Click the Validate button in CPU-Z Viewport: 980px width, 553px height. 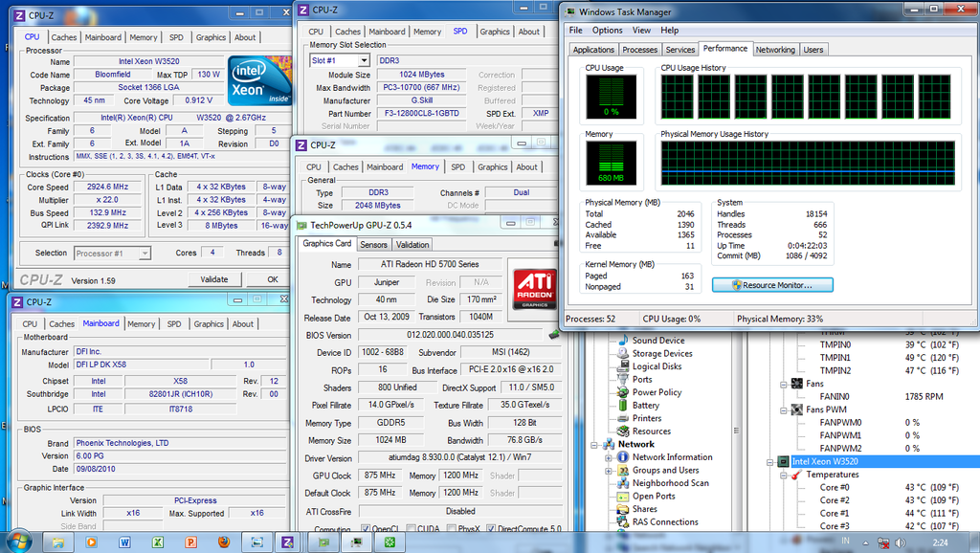pyautogui.click(x=214, y=278)
